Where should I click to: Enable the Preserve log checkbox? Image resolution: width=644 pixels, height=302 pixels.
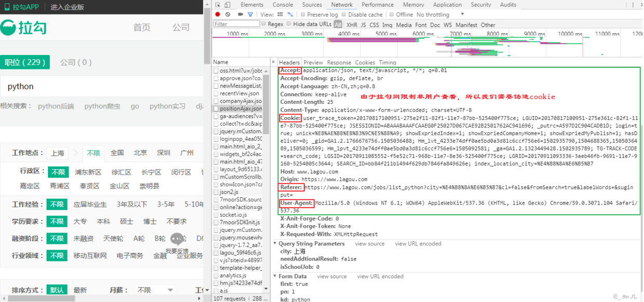[x=303, y=15]
